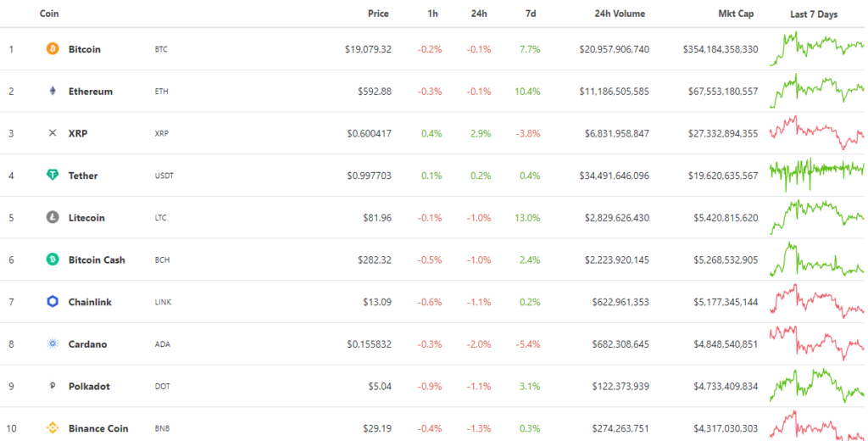
Task: Open the Binance Coin name link
Action: click(98, 428)
